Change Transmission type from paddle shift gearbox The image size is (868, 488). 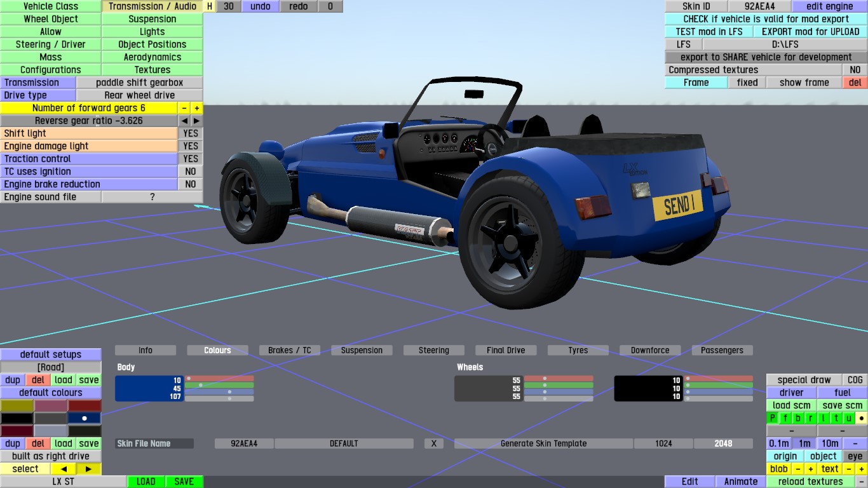[x=140, y=83]
